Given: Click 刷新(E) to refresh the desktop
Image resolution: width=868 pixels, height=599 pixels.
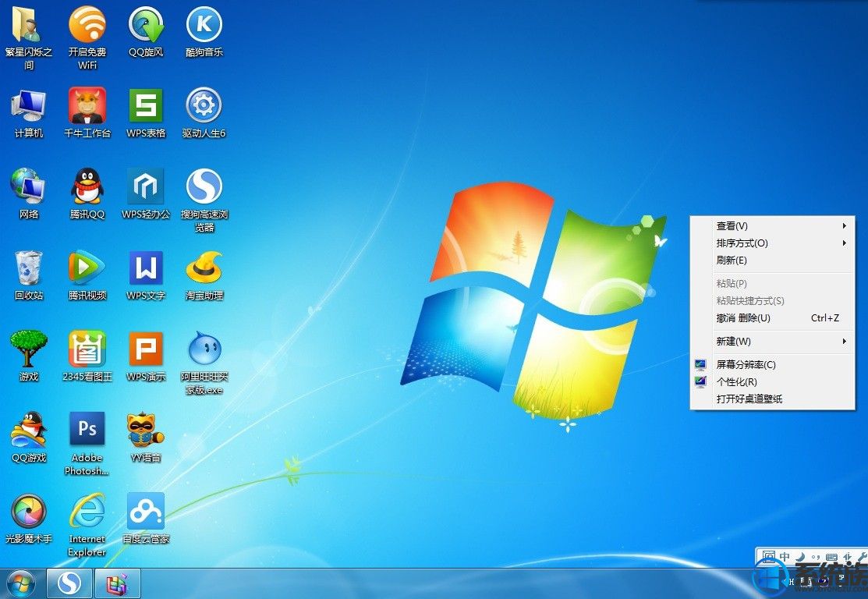Looking at the screenshot, I should 772,261.
